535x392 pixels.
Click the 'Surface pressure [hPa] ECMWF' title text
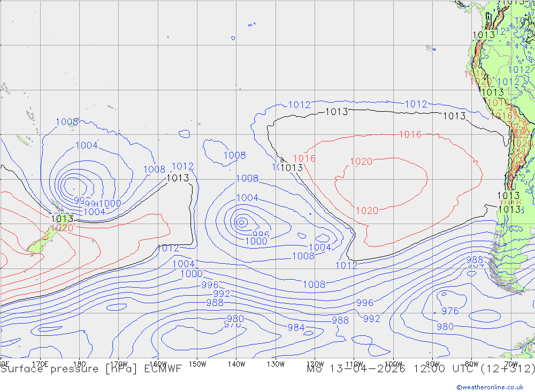[x=91, y=369]
